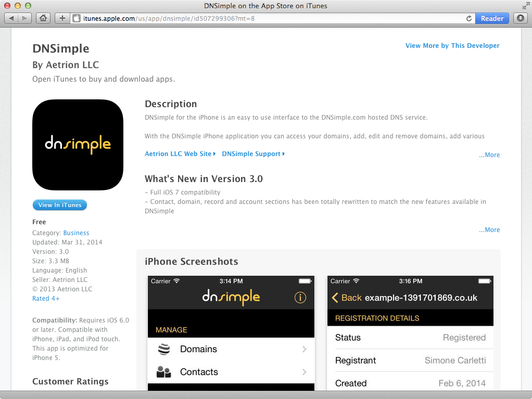Click the 'DNSimple' app title heading

61,48
